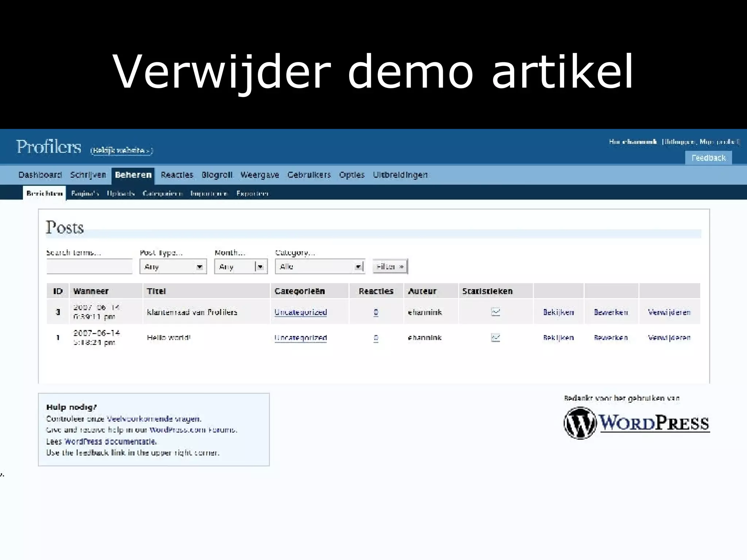The image size is (747, 560).
Task: Click Verwijderen for Hello world post
Action: tap(669, 338)
